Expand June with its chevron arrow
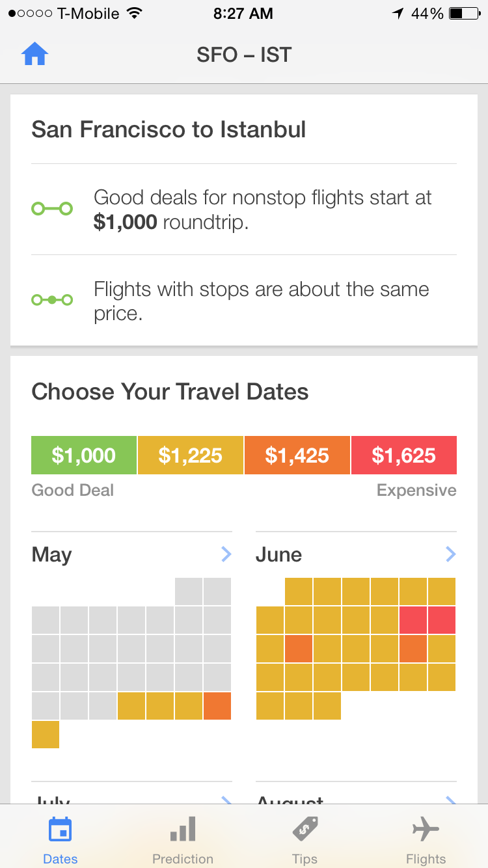This screenshot has height=868, width=488. 450,554
